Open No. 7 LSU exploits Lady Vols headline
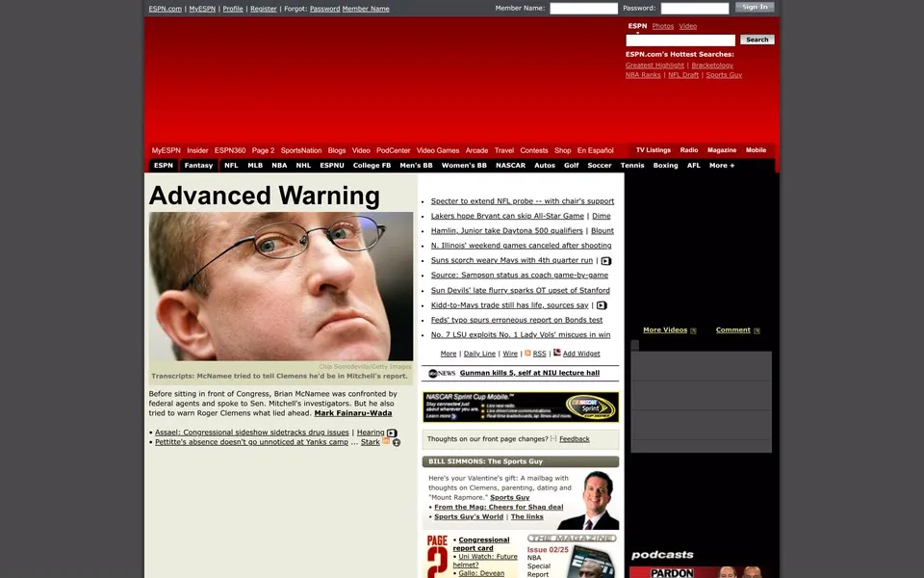The width and height of the screenshot is (924, 578). click(521, 334)
